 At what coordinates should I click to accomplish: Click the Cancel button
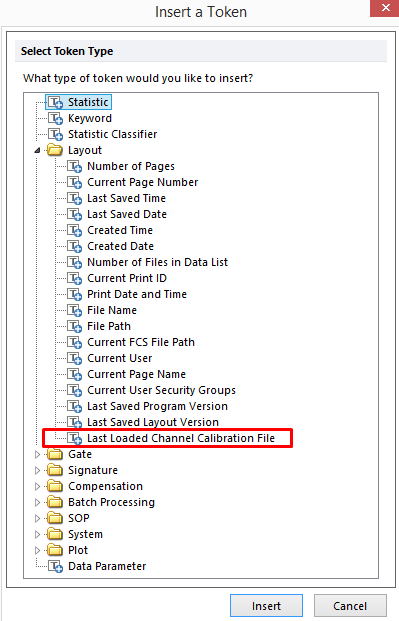click(350, 606)
